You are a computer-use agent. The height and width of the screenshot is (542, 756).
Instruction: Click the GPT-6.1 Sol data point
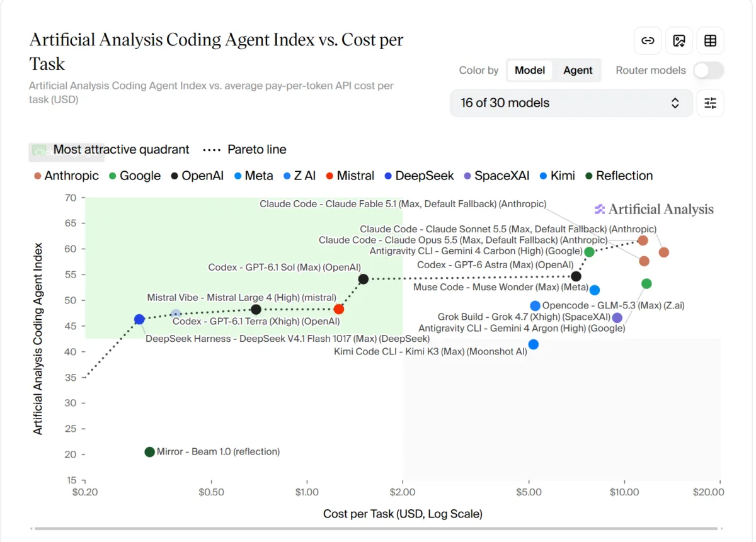pos(363,279)
